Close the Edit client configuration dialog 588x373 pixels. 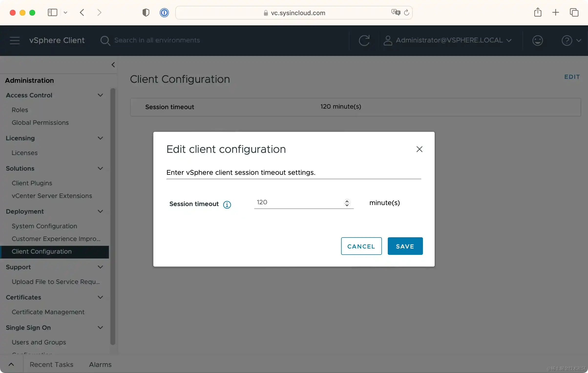pyautogui.click(x=419, y=149)
